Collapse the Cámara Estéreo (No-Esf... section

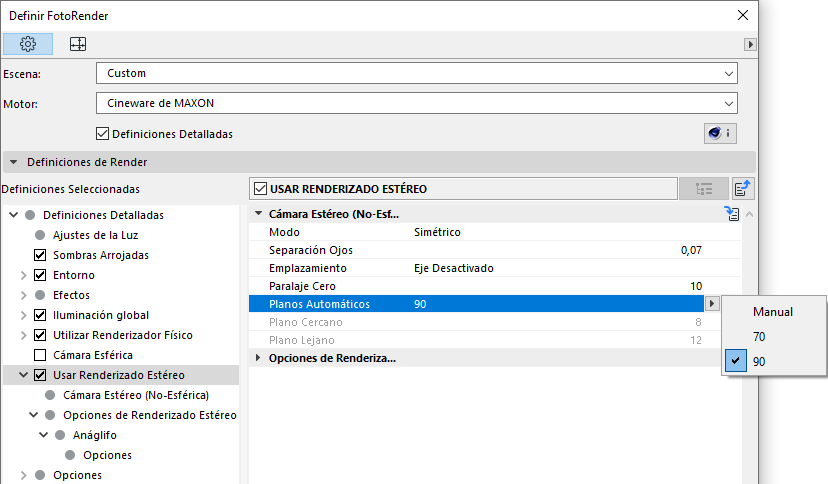point(258,214)
